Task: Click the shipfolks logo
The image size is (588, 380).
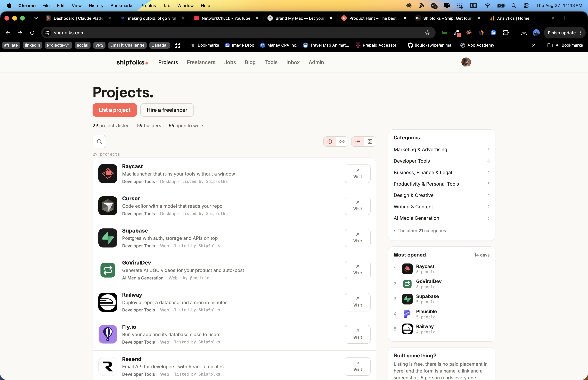Action: click(132, 62)
